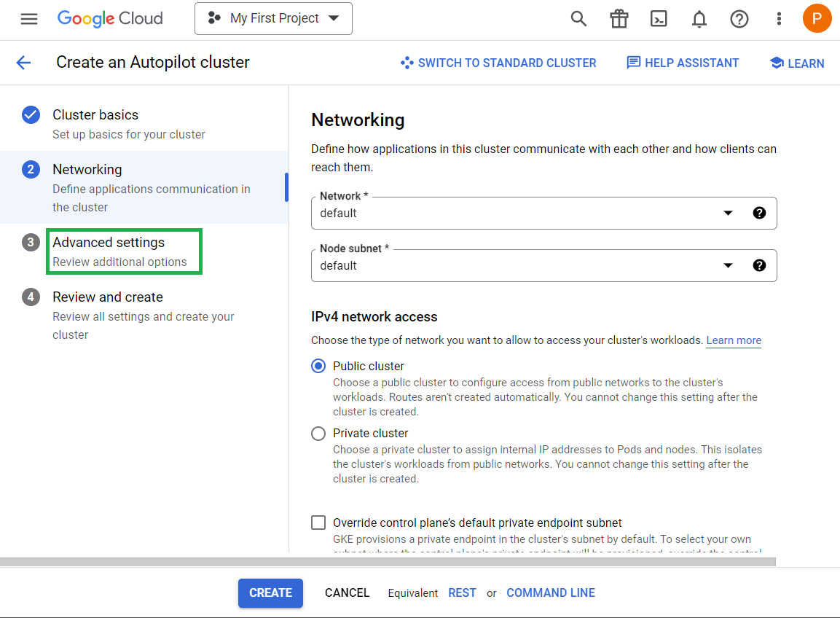Click the blue CREATE button
840x618 pixels.
tap(270, 592)
